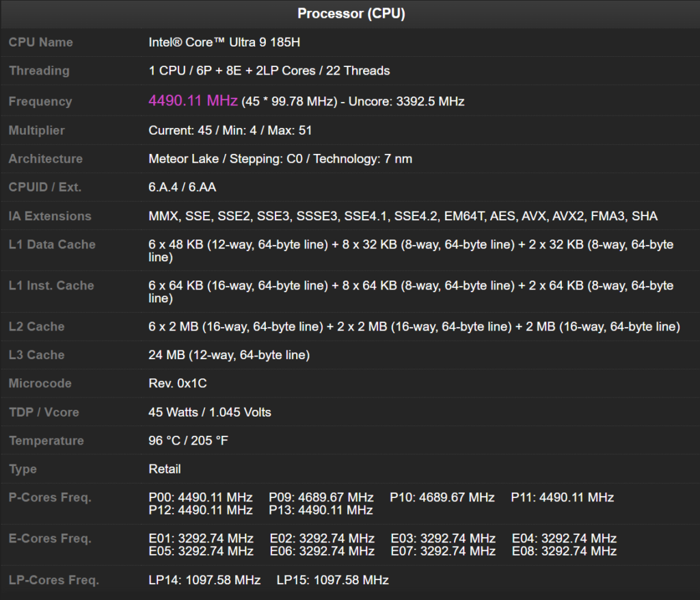
Task: Click the P09 core frequency entry
Action: [321, 497]
